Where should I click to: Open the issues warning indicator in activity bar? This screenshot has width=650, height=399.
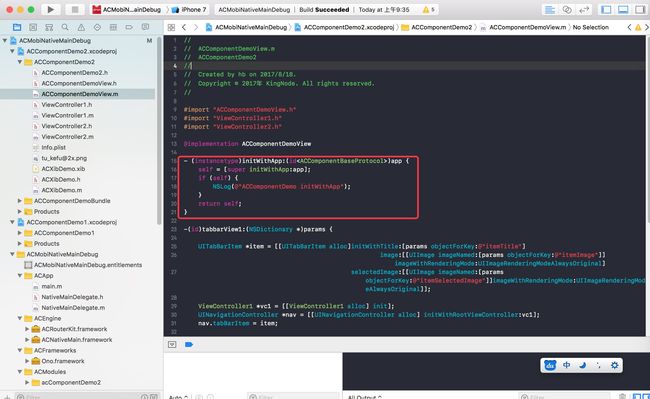[x=428, y=10]
